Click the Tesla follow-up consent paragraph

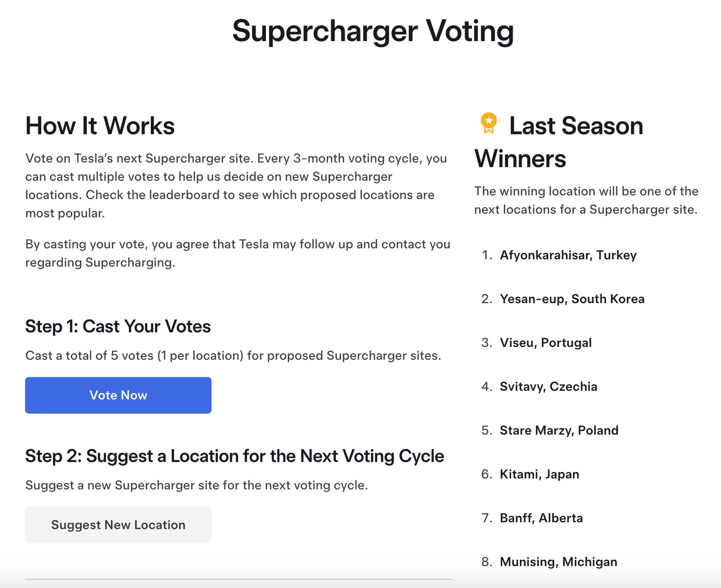tap(237, 253)
